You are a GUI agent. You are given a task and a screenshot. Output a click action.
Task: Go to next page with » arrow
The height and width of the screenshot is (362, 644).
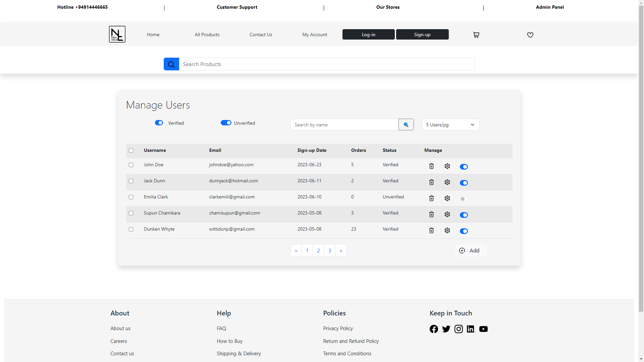341,251
